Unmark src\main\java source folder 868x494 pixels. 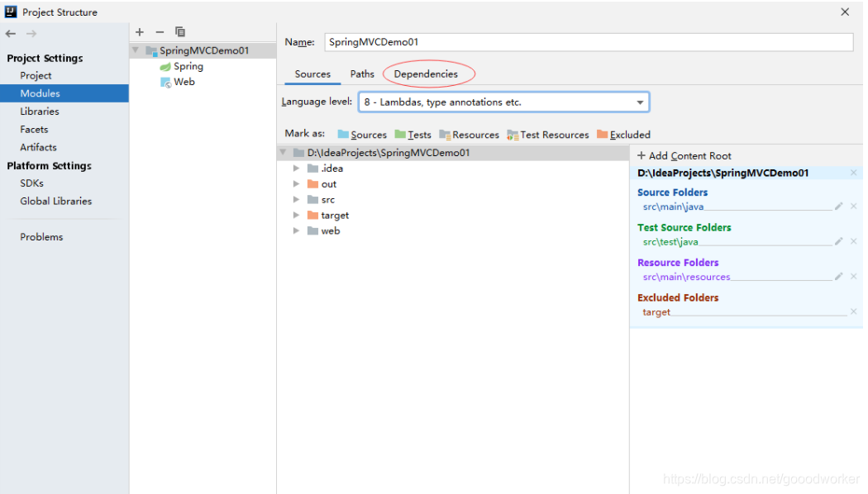854,207
